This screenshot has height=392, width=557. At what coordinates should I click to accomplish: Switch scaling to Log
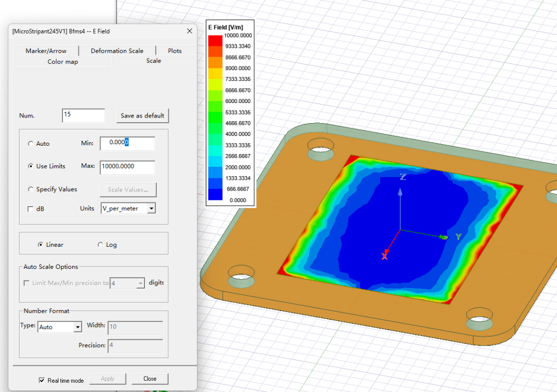coord(101,245)
